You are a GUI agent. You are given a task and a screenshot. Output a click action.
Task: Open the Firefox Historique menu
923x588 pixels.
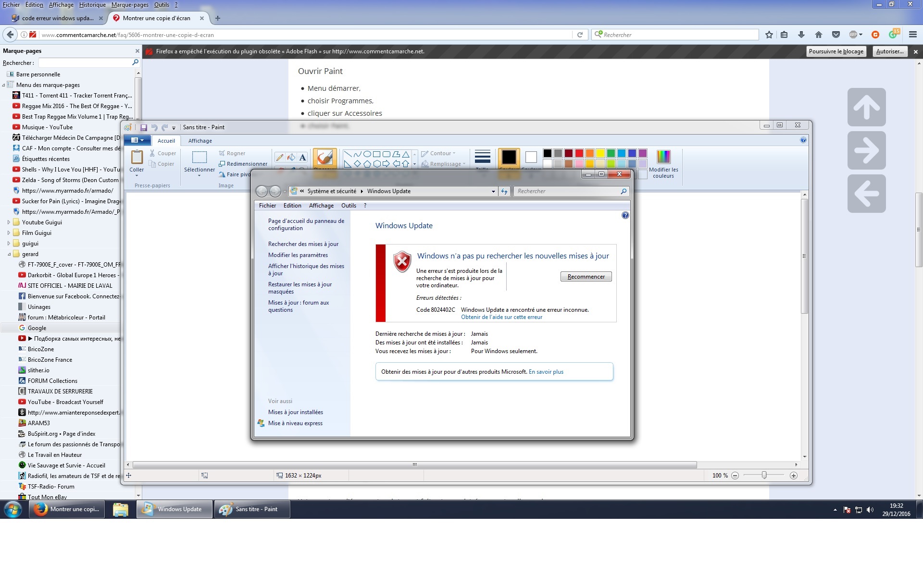tap(92, 5)
